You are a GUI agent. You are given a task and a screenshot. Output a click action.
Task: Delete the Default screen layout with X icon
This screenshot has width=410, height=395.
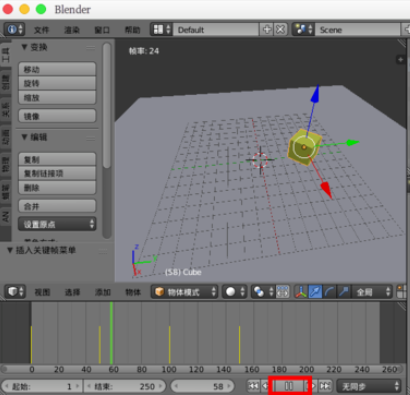point(281,29)
